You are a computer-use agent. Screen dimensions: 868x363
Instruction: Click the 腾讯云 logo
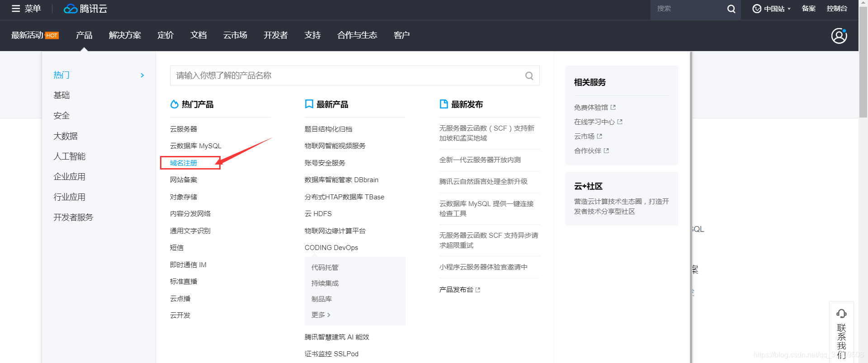85,9
